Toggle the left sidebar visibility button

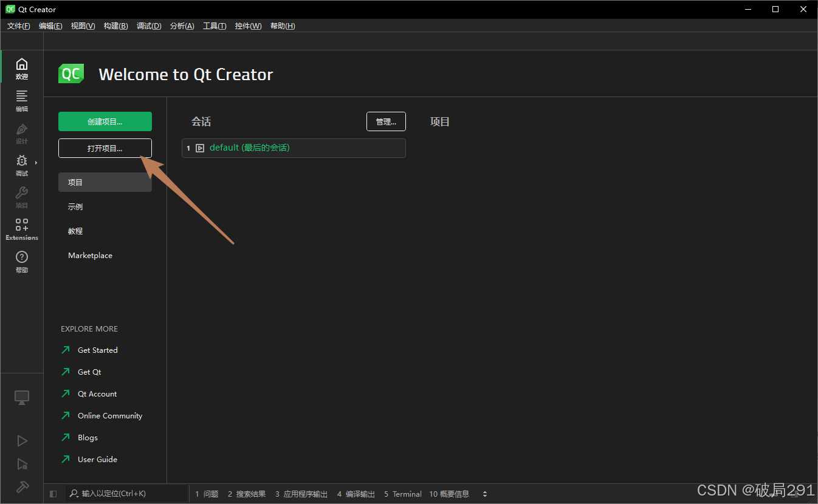53,494
